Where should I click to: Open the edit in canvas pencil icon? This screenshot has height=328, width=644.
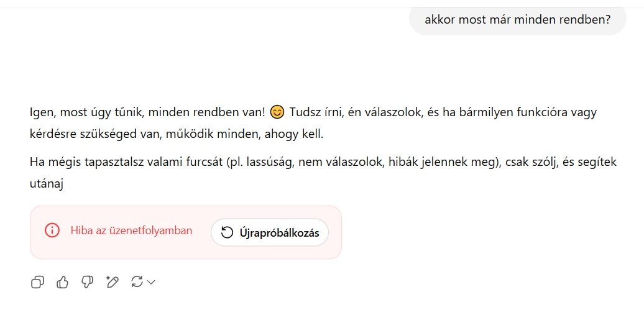(112, 282)
